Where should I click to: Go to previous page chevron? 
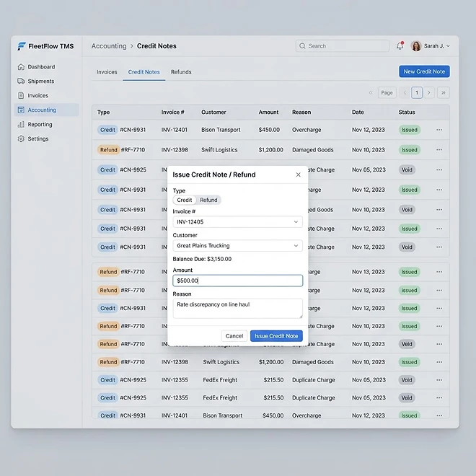coord(405,92)
